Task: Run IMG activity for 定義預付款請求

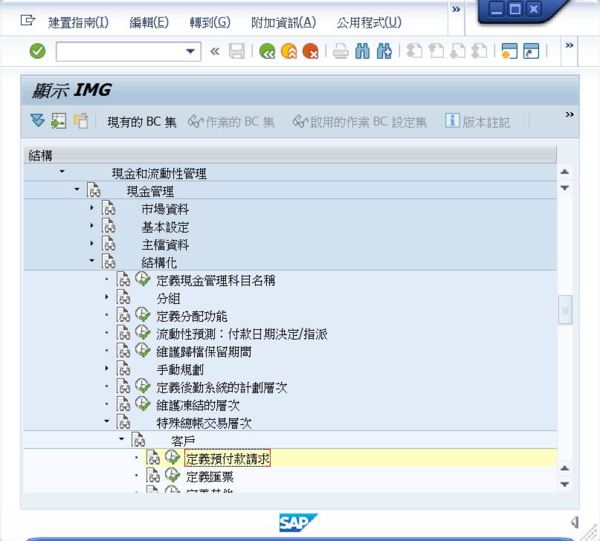Action: (172, 458)
